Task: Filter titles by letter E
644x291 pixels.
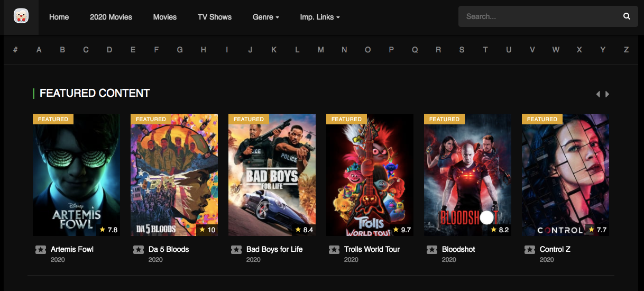Action: [133, 50]
